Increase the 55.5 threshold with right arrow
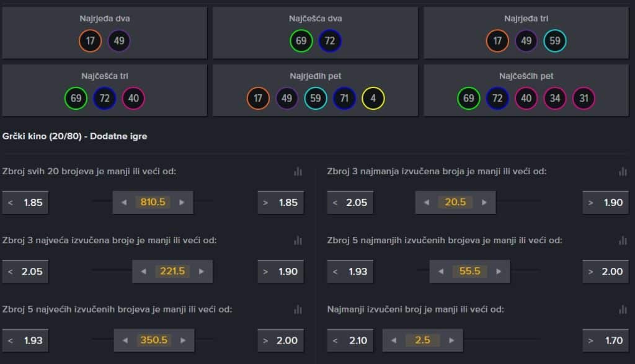 (499, 271)
